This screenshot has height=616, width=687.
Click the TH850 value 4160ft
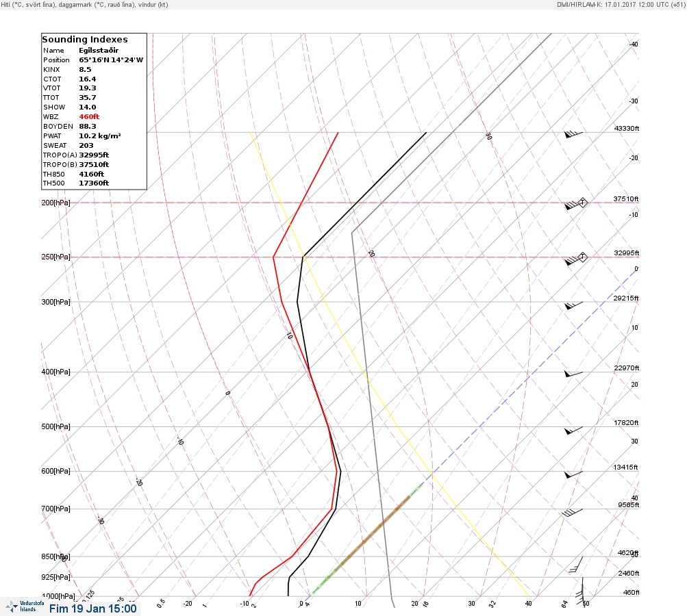[x=91, y=175]
